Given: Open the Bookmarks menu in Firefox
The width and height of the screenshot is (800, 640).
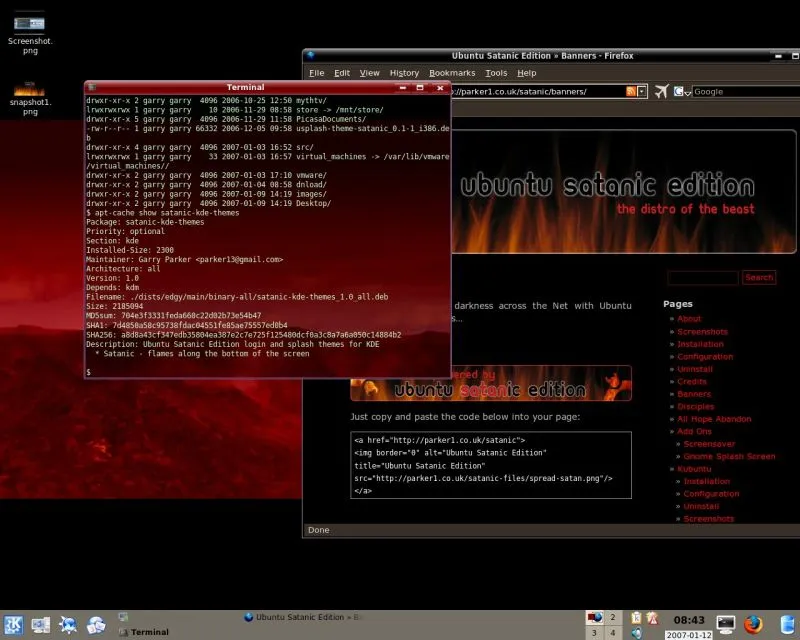Looking at the screenshot, I should pyautogui.click(x=452, y=72).
